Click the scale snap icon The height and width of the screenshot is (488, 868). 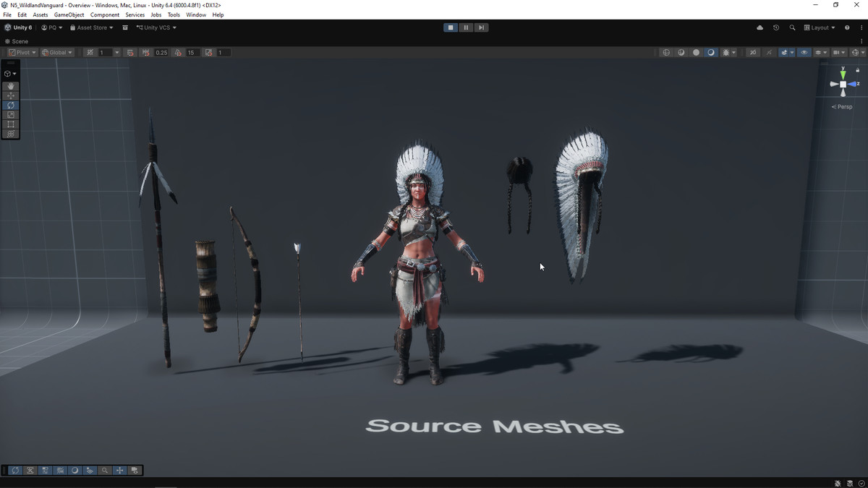[209, 53]
